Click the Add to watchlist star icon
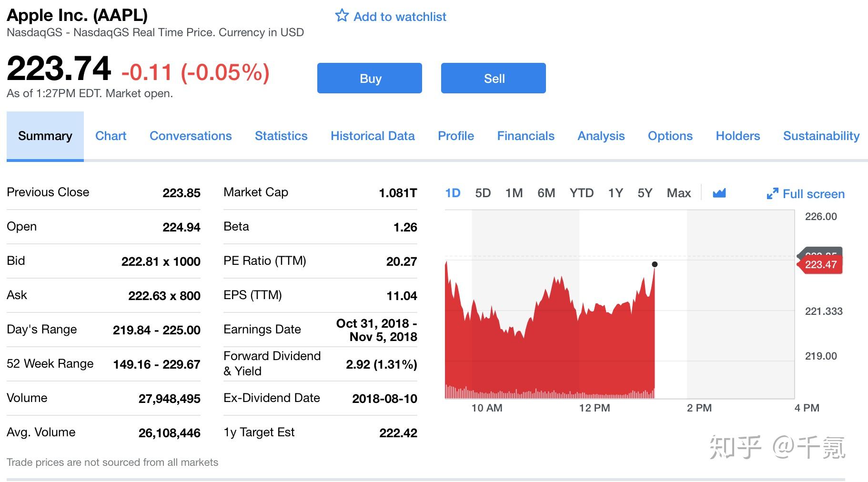The width and height of the screenshot is (868, 482). pyautogui.click(x=342, y=16)
